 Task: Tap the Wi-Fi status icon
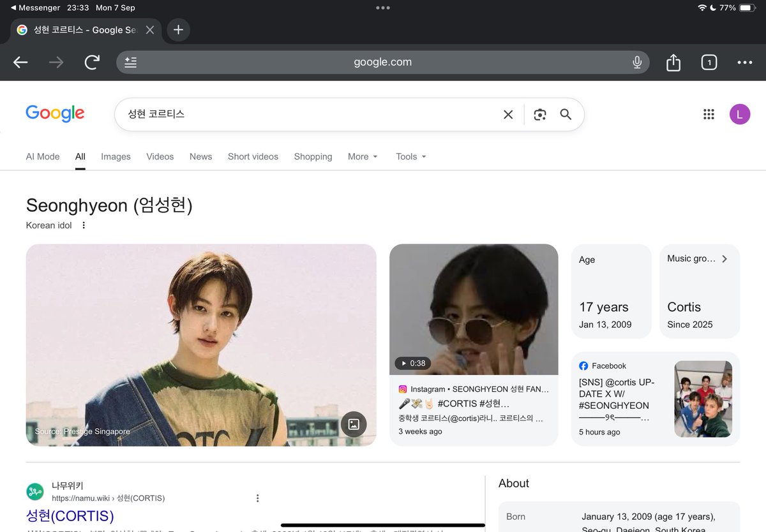[702, 8]
